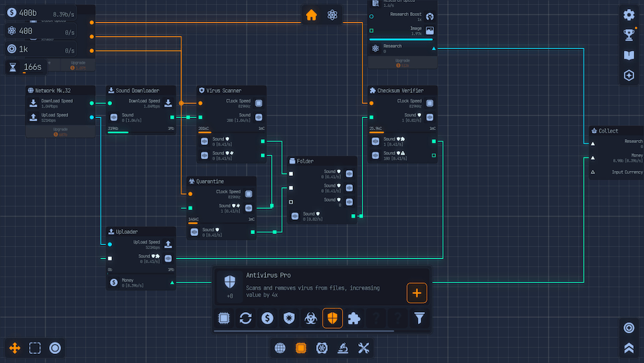Screen dimensions: 644x363
Task: Select the refresh arrows category icon
Action: click(245, 318)
